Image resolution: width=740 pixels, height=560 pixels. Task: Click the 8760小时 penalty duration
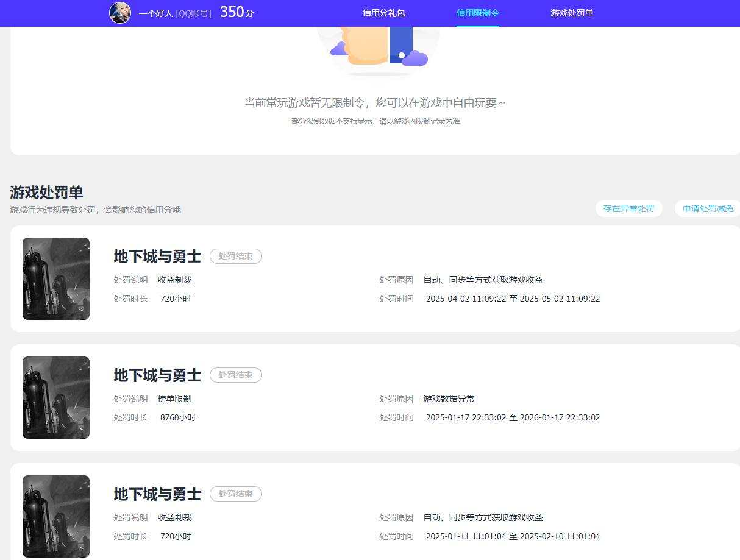pos(178,417)
